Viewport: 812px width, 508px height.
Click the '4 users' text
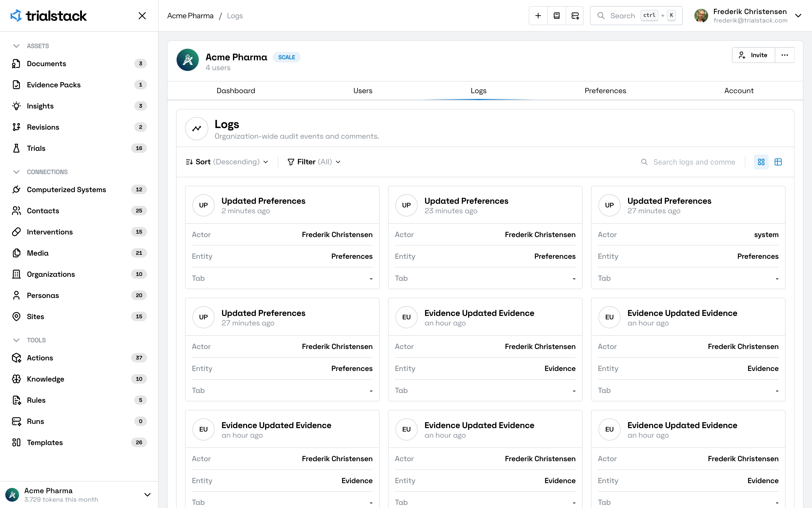click(x=218, y=68)
